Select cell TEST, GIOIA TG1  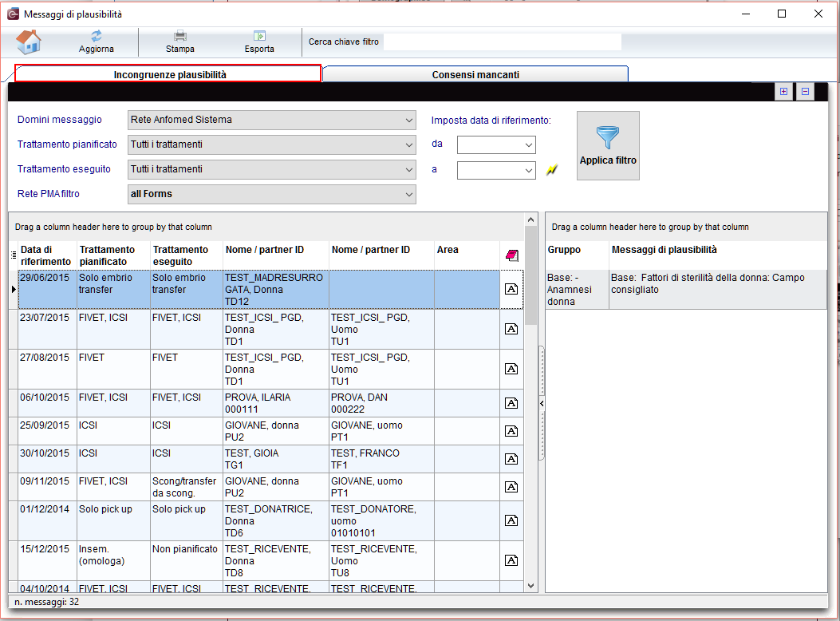276,459
